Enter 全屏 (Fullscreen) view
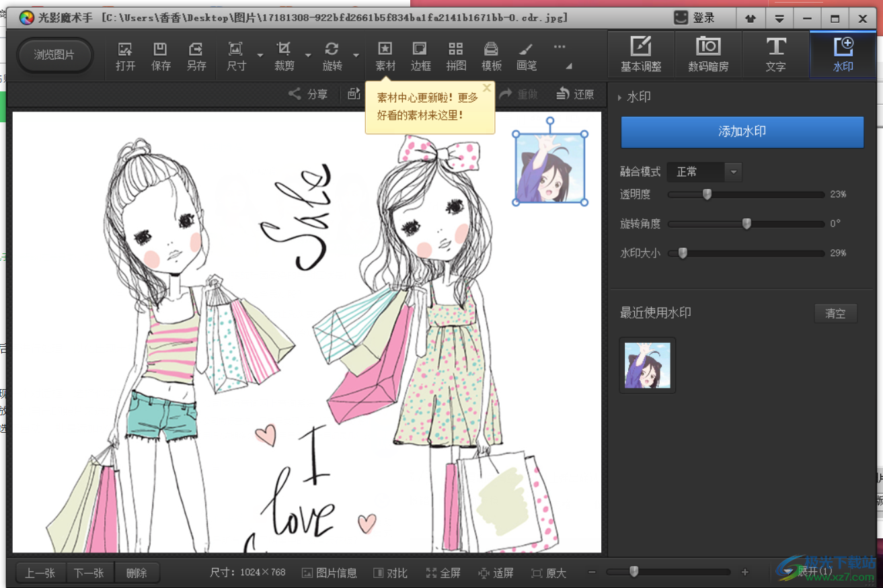Image resolution: width=883 pixels, height=588 pixels. pos(443,573)
